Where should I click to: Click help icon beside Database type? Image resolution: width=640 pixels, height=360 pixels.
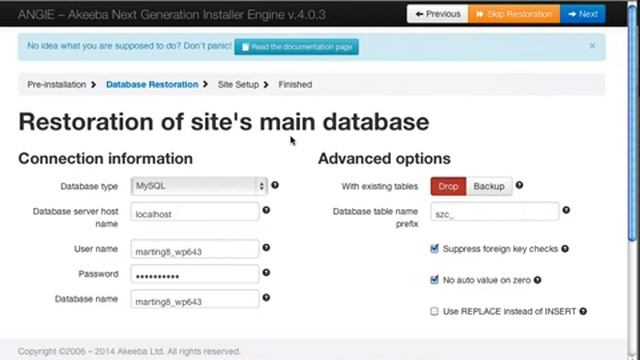275,185
